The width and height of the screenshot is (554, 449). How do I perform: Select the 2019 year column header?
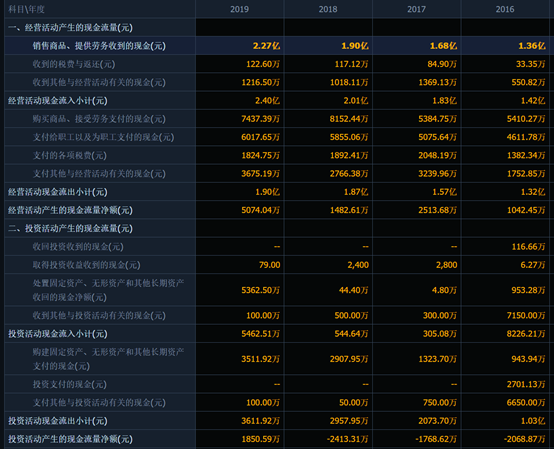(x=239, y=9)
